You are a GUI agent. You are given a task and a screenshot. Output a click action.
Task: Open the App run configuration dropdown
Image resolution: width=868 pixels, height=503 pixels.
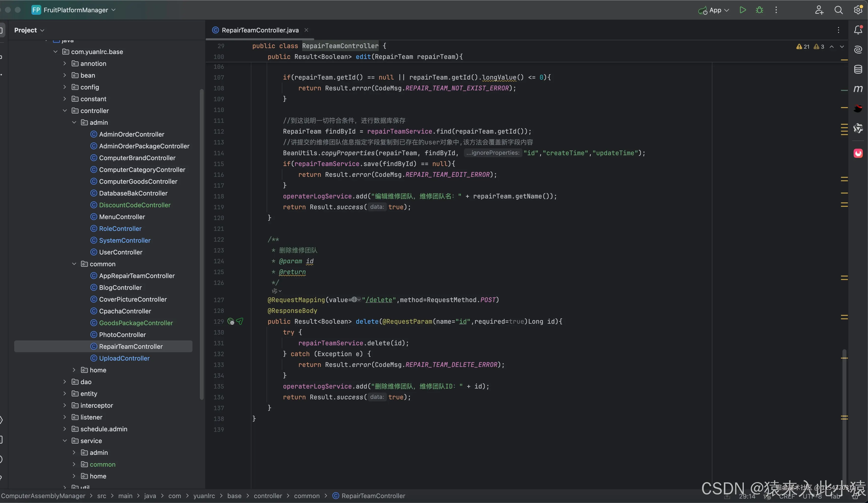pos(715,10)
